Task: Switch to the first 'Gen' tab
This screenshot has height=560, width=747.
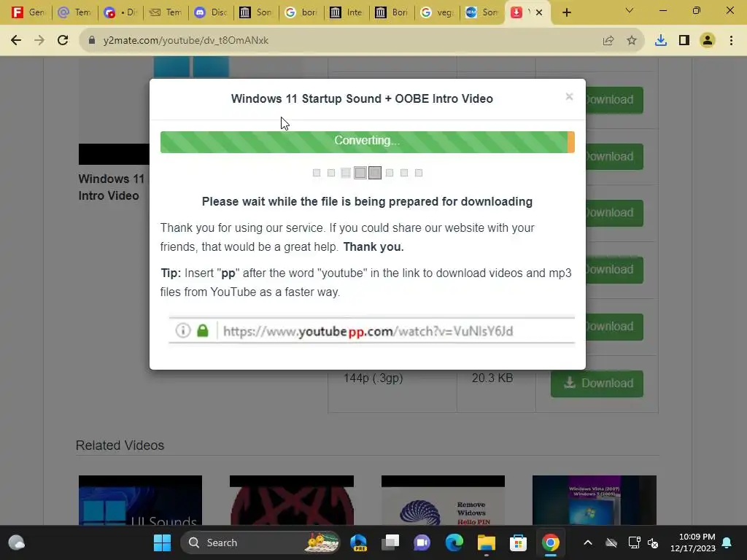Action: pos(28,12)
